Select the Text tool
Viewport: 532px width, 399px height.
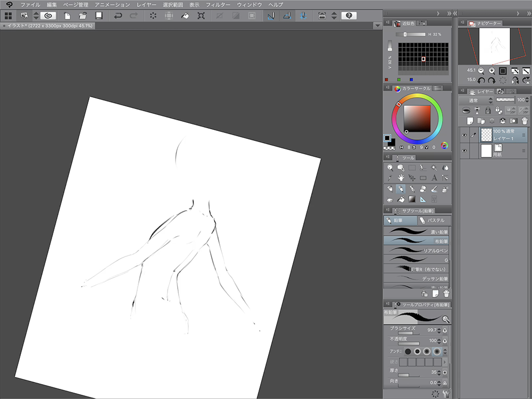[434, 178]
